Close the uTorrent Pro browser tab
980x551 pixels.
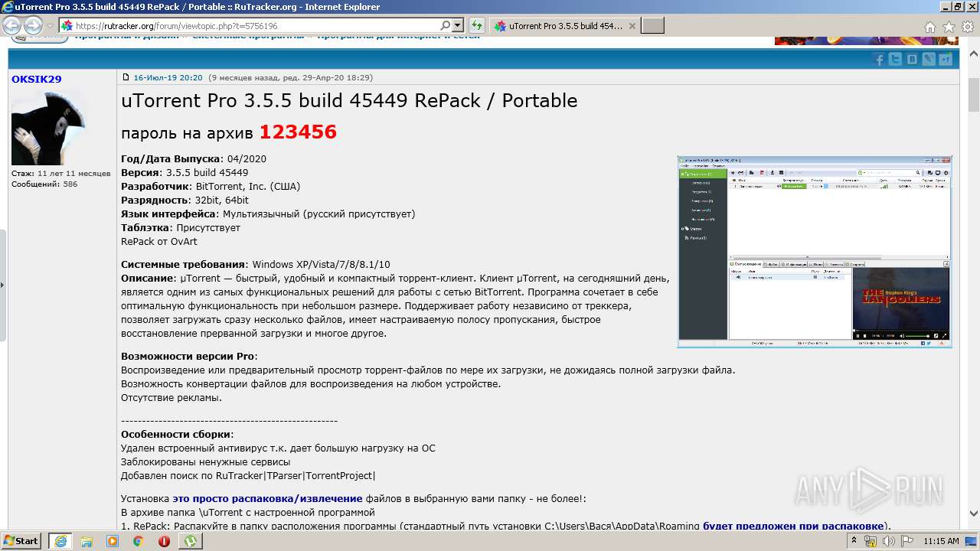[632, 26]
